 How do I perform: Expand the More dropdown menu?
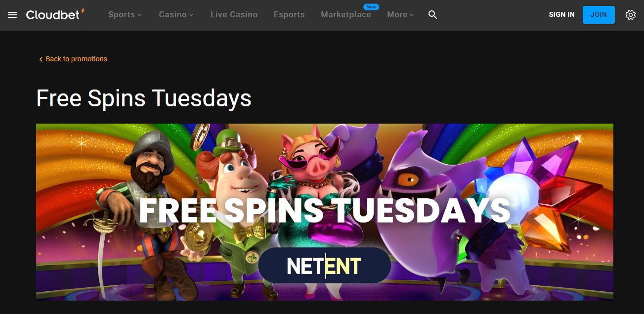click(400, 15)
